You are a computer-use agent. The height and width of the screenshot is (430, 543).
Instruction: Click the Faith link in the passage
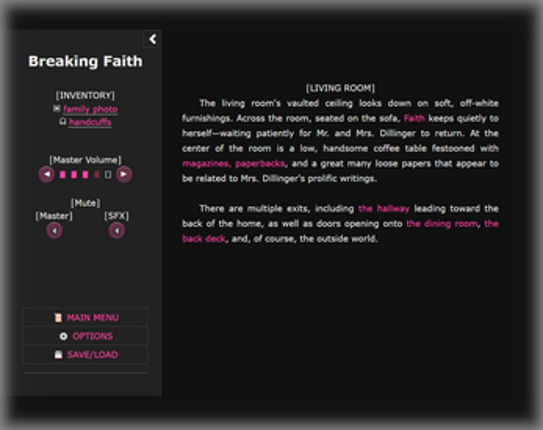pyautogui.click(x=414, y=118)
